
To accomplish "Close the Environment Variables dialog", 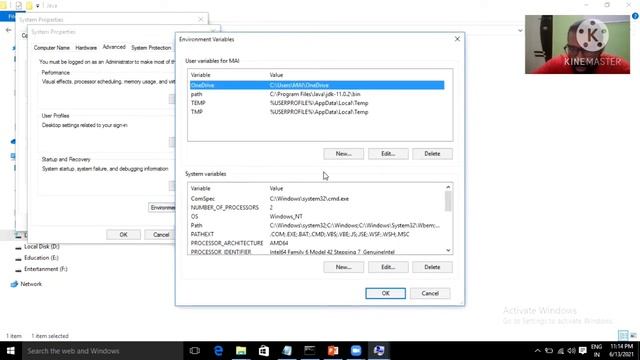I will click(x=457, y=39).
